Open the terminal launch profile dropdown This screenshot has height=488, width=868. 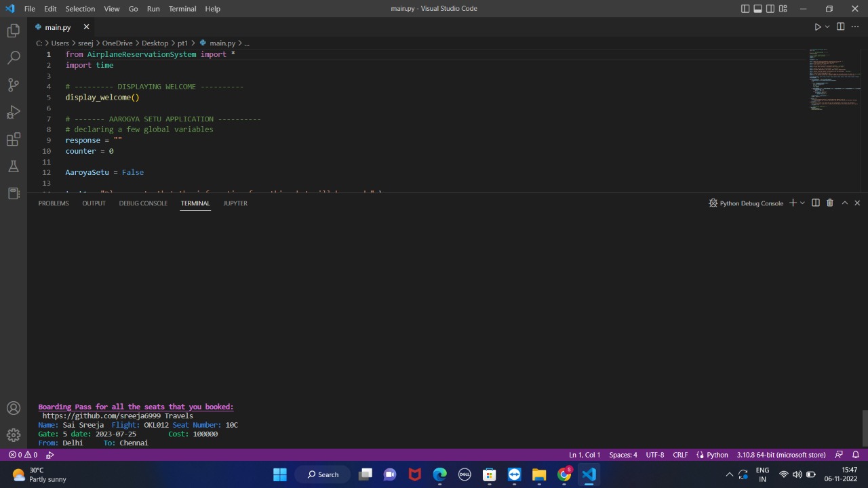pos(802,203)
